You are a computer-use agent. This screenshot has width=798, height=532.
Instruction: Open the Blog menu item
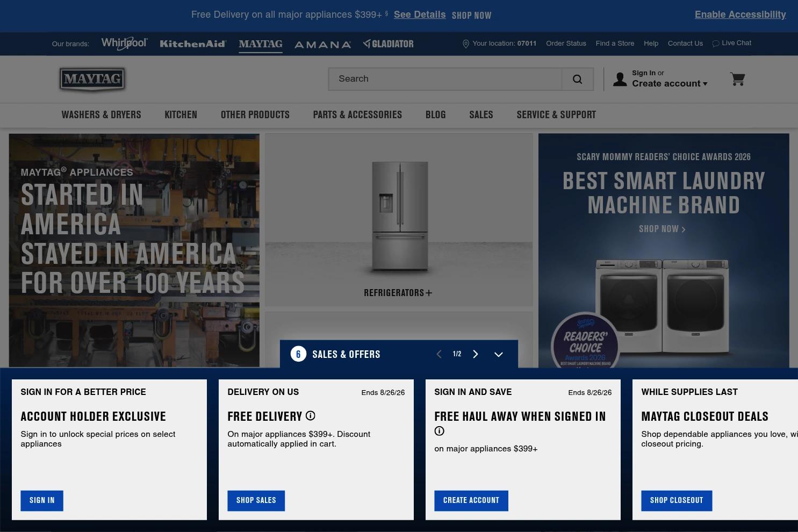tap(435, 114)
